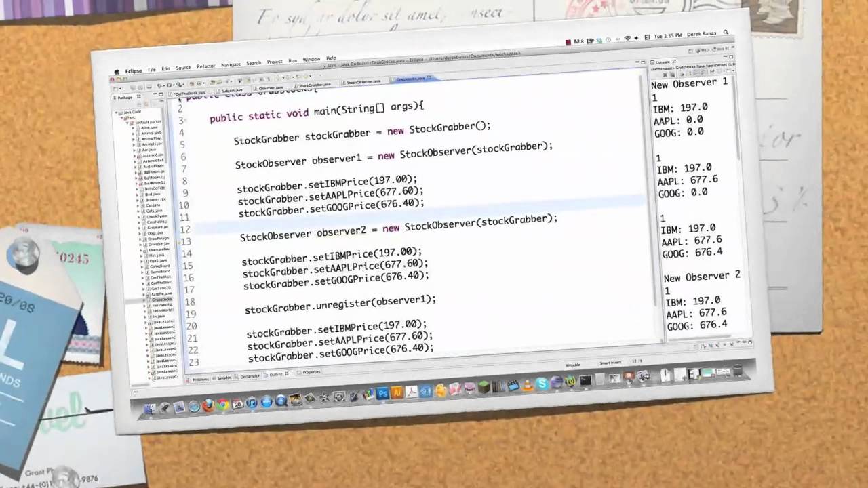868x488 pixels.
Task: Open the File menu
Action: pyautogui.click(x=152, y=70)
